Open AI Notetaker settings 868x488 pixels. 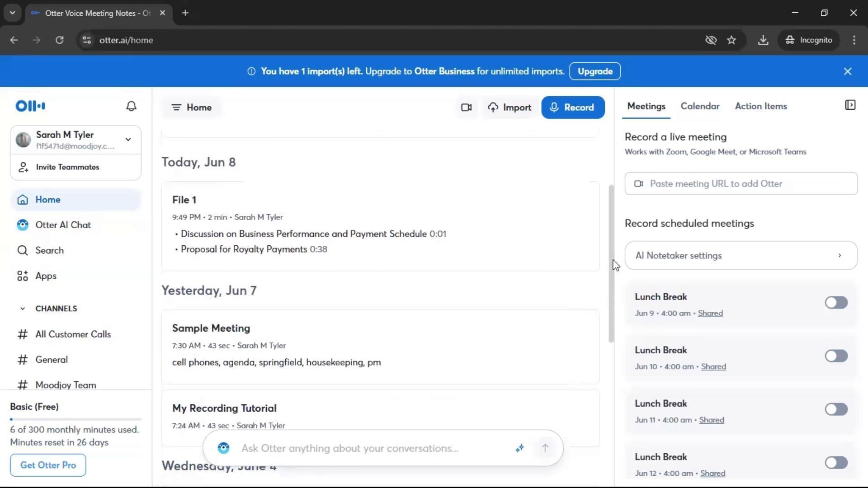741,256
